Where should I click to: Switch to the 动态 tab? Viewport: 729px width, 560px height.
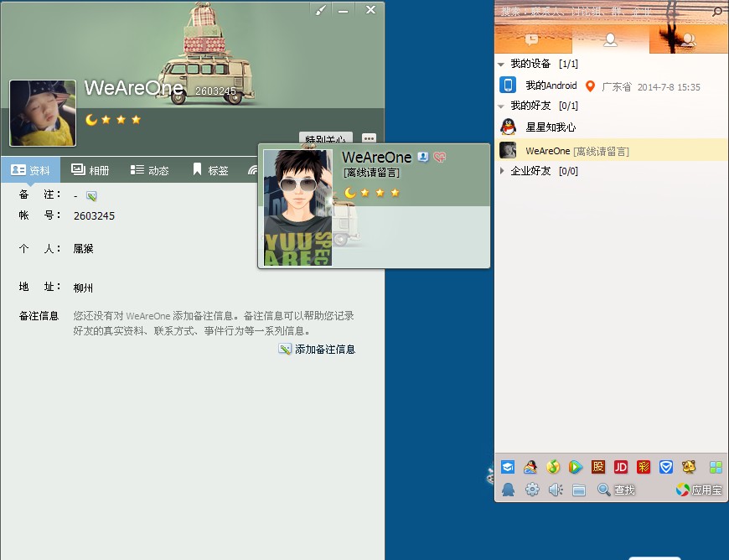pyautogui.click(x=149, y=170)
